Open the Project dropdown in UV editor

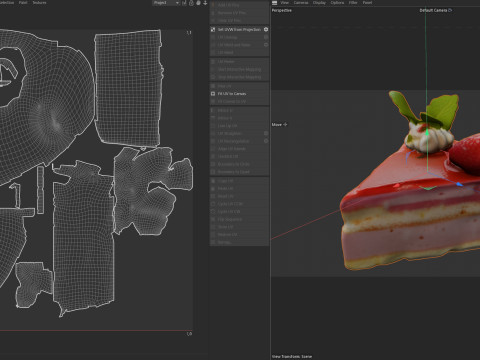[x=166, y=3]
